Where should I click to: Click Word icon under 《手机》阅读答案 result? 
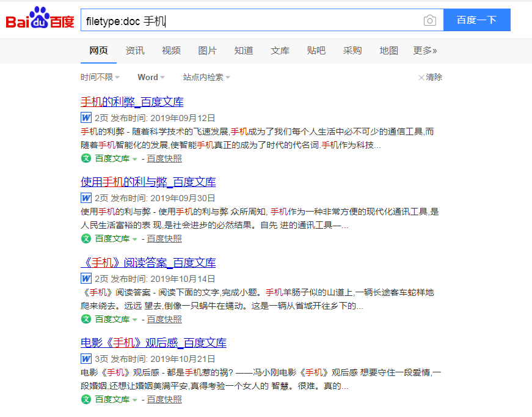click(86, 278)
